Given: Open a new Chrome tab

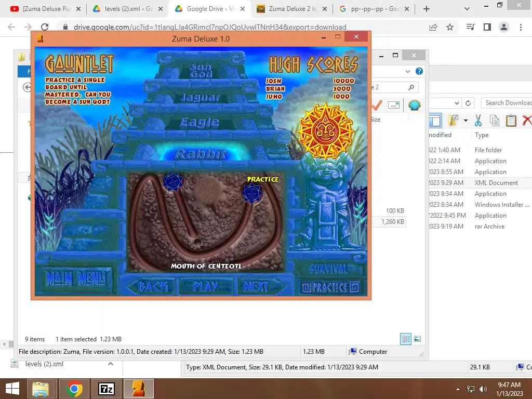Looking at the screenshot, I should (427, 9).
